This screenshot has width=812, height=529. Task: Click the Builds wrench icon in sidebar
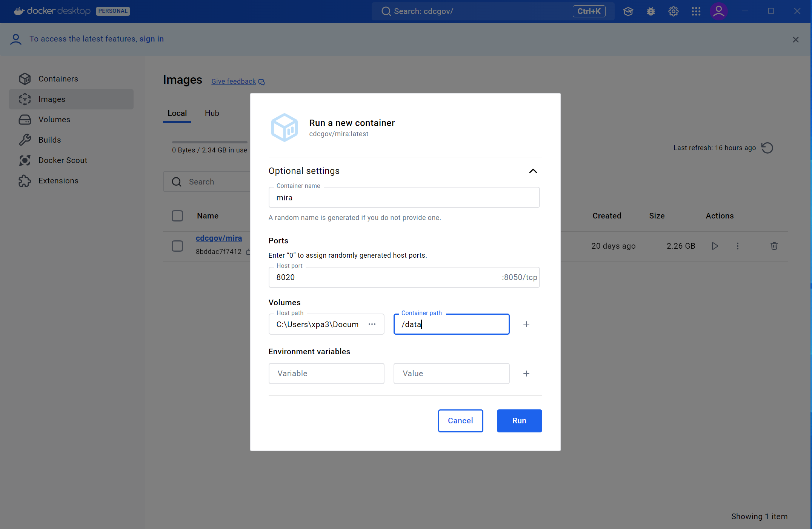[25, 140]
